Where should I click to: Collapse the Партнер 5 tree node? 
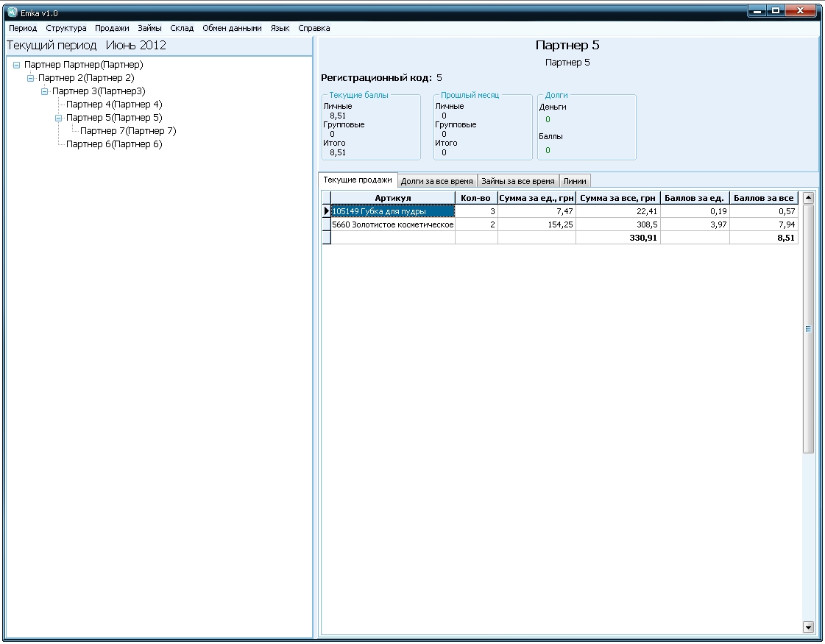59,118
